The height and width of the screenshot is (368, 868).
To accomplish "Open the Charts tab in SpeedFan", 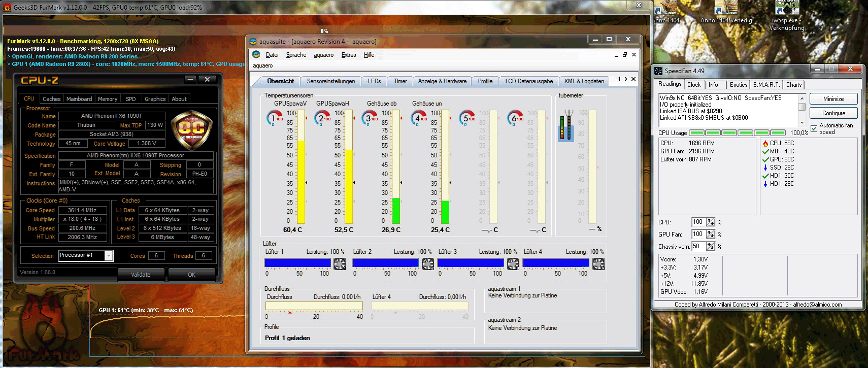I will tap(794, 85).
